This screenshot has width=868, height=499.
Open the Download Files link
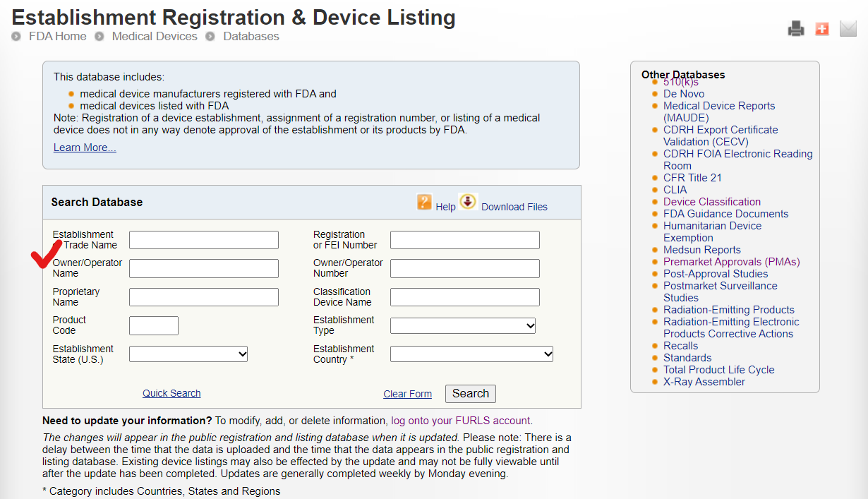(514, 207)
